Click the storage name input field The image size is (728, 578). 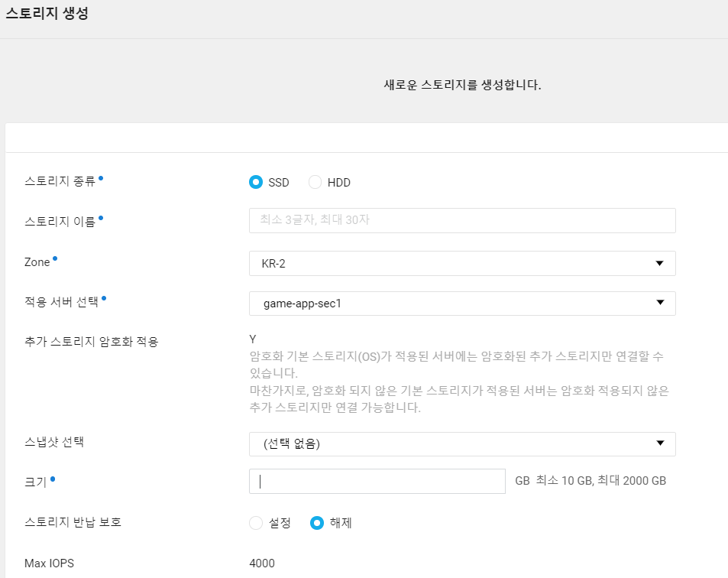[x=461, y=220]
